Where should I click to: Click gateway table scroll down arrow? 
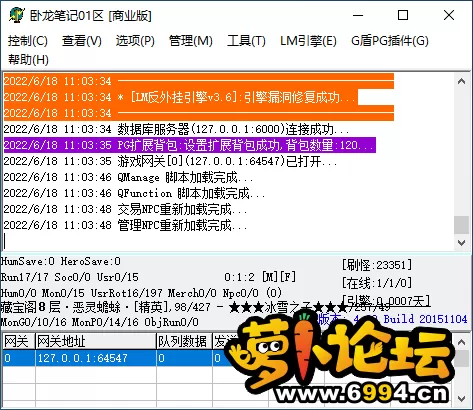[462, 398]
